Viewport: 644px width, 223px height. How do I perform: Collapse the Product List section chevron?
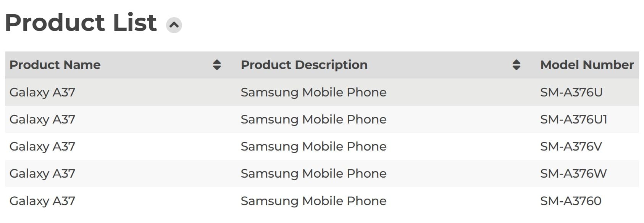click(x=174, y=25)
